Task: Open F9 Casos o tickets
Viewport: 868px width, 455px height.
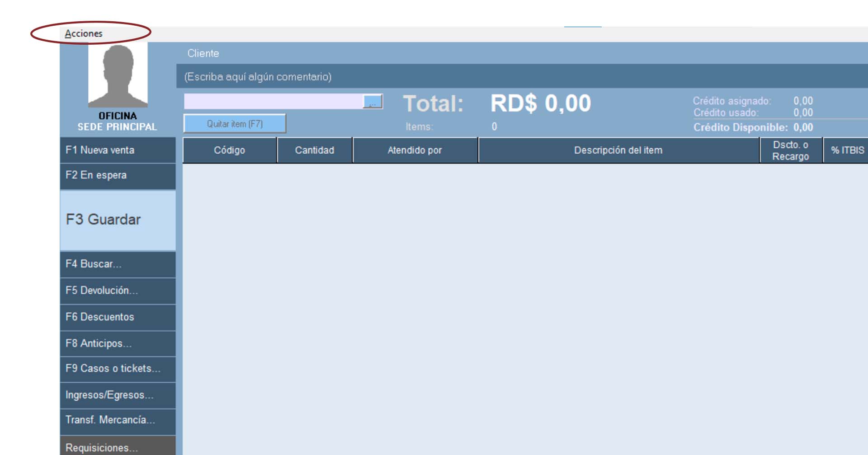Action: [118, 369]
